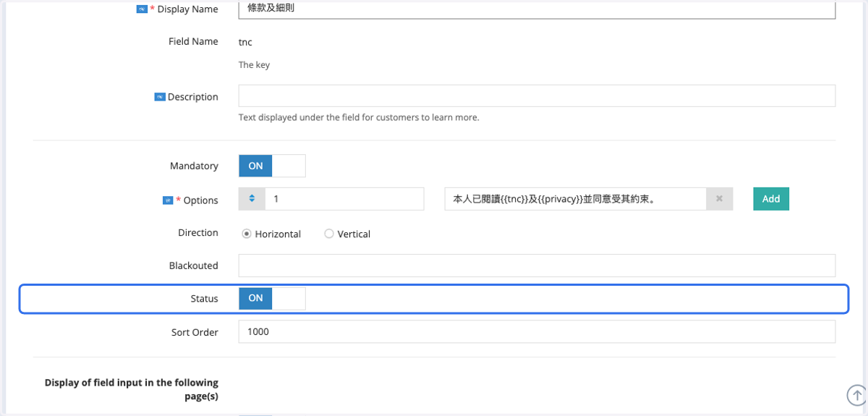Click the Sort Order field showing 1000
Screen dimensions: 868x416
537,332
